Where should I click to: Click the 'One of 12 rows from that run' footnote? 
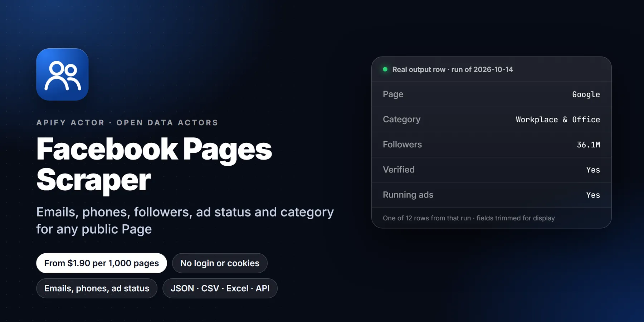[x=469, y=218]
